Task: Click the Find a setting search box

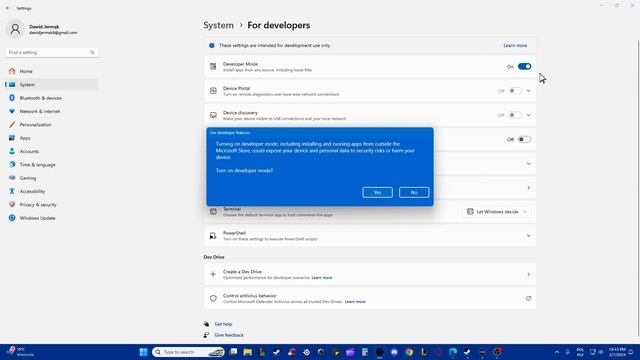Action: pyautogui.click(x=51, y=53)
